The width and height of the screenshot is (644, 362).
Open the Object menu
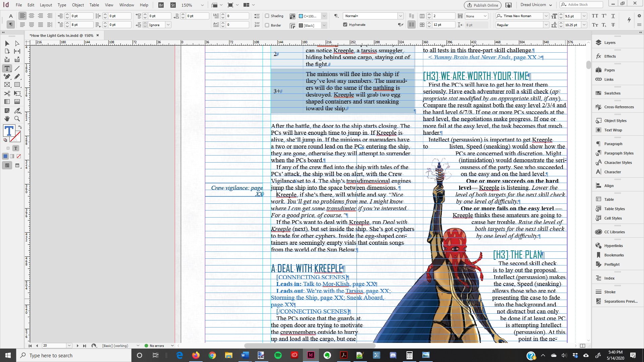click(78, 5)
